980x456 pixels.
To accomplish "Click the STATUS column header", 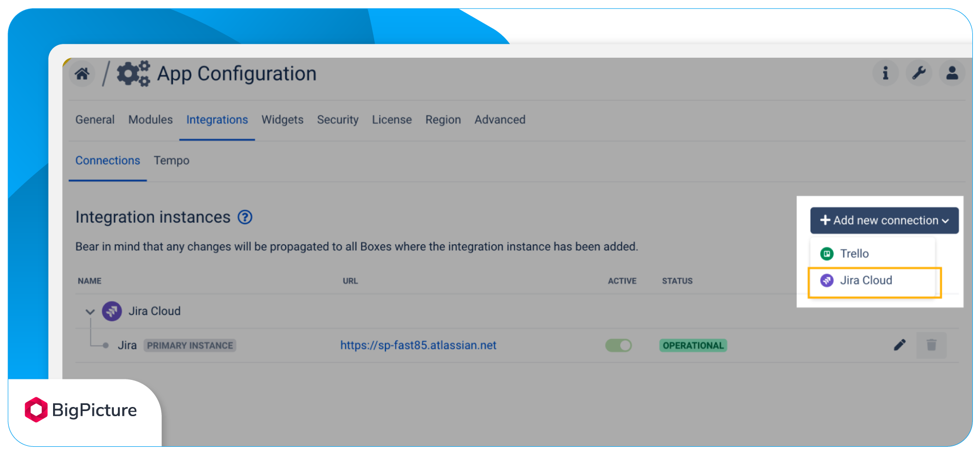I will pyautogui.click(x=677, y=281).
